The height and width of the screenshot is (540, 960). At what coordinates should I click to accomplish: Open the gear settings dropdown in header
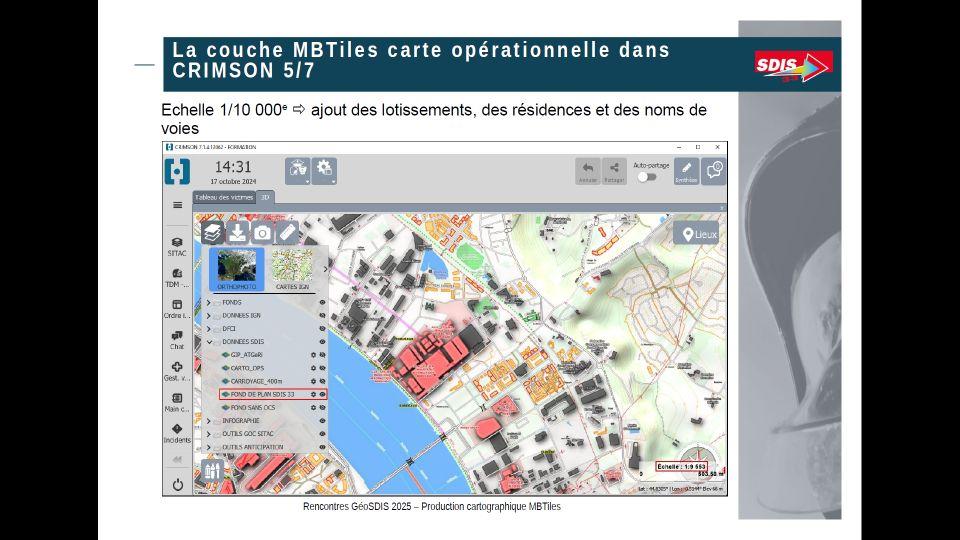324,171
